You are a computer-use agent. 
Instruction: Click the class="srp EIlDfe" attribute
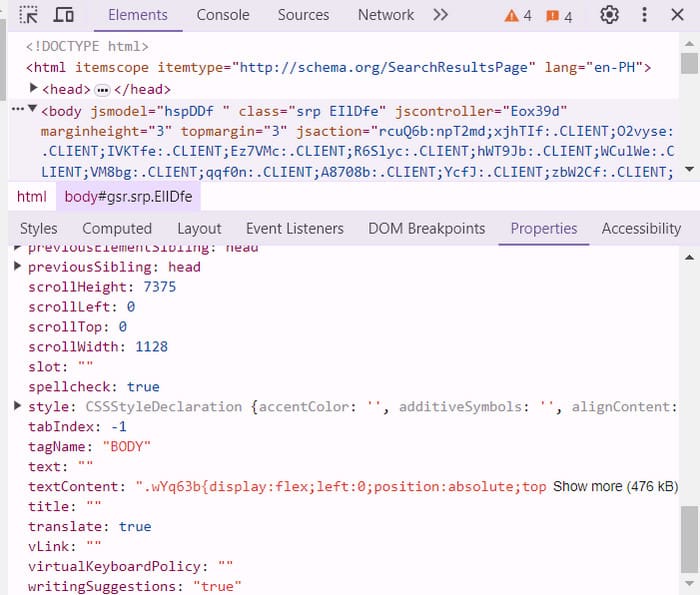[312, 111]
